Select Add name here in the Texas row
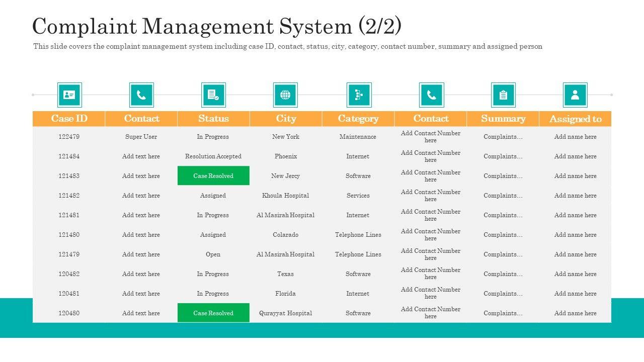 576,274
